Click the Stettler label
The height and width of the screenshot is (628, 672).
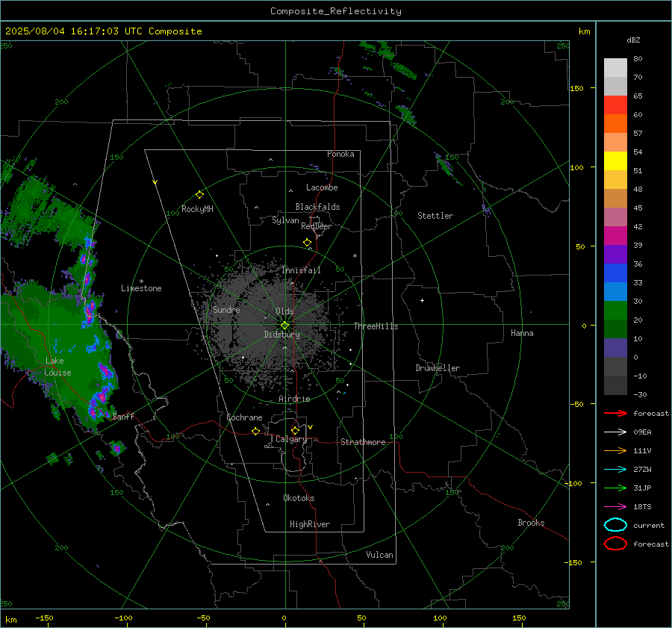point(435,216)
